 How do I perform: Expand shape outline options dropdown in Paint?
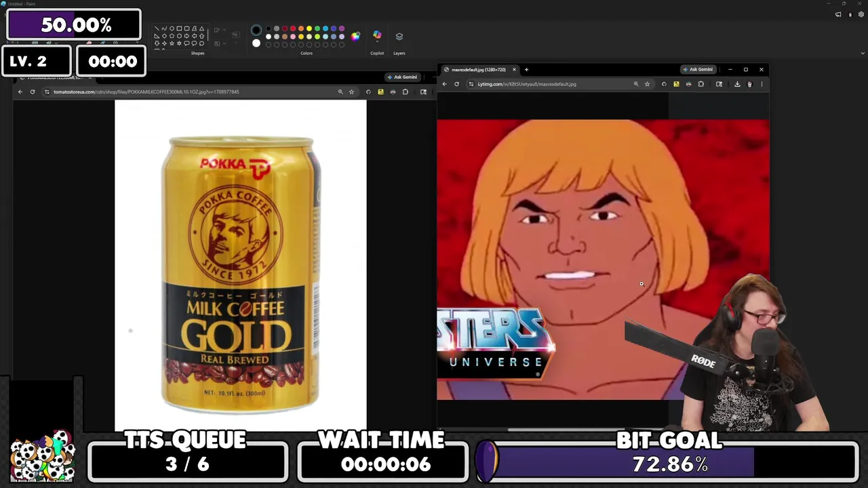click(224, 30)
